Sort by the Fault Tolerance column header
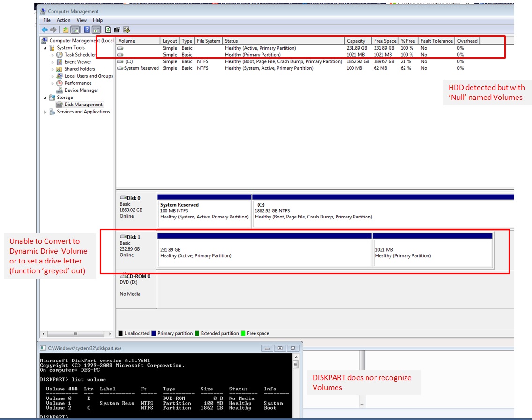The height and width of the screenshot is (420, 532). coord(436,41)
